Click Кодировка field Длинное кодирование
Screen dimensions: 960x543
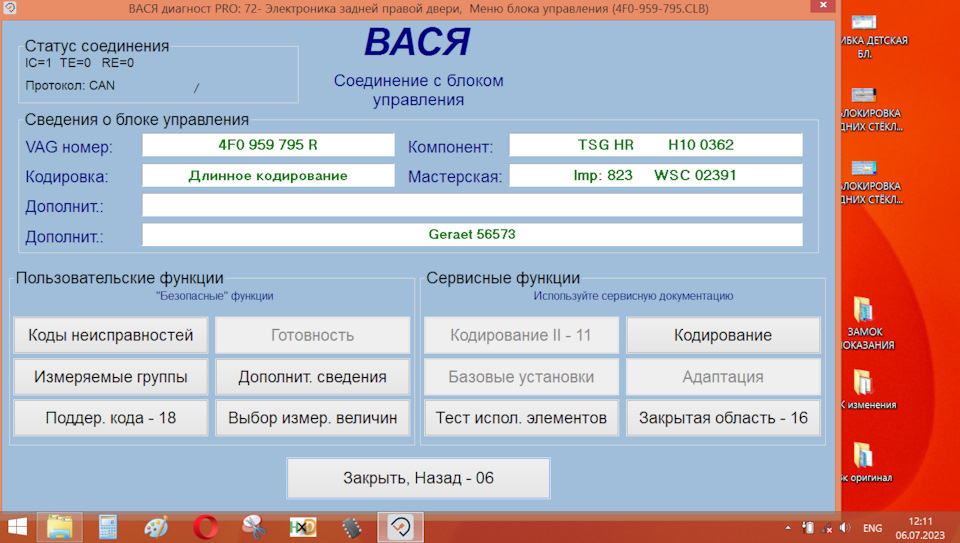tap(268, 175)
